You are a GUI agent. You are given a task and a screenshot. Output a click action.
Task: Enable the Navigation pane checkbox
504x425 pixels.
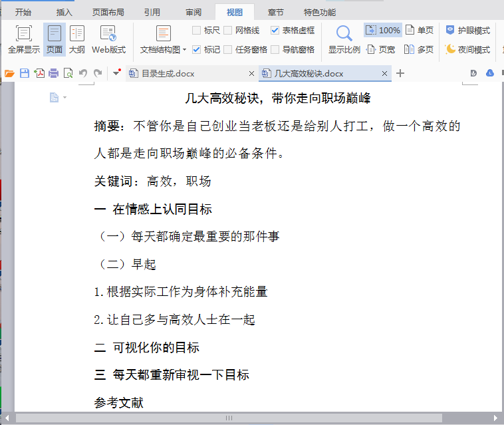pyautogui.click(x=275, y=49)
